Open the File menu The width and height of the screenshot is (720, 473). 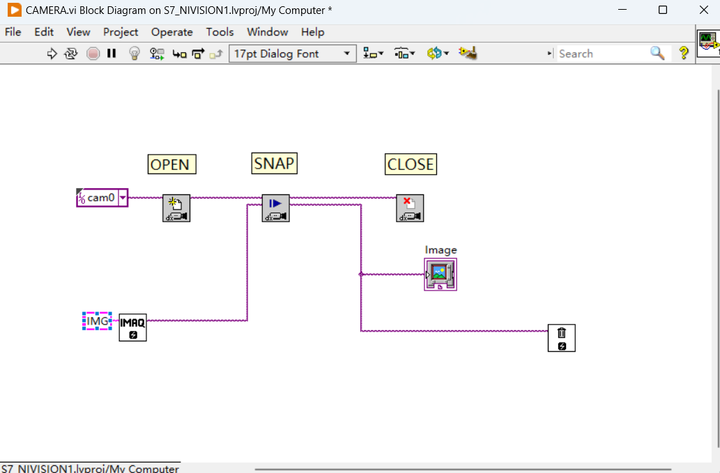[x=13, y=32]
